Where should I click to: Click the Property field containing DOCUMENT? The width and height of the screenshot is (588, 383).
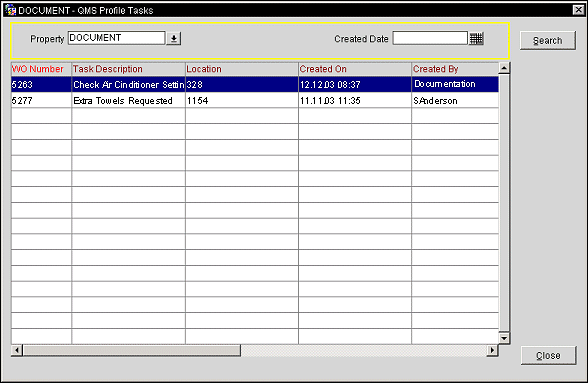pos(116,38)
